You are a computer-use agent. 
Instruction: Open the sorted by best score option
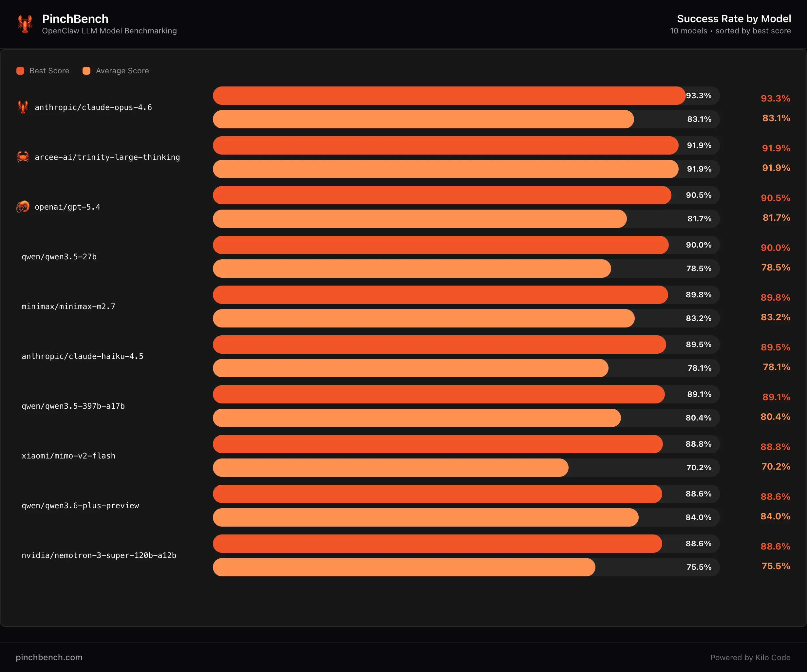[753, 31]
